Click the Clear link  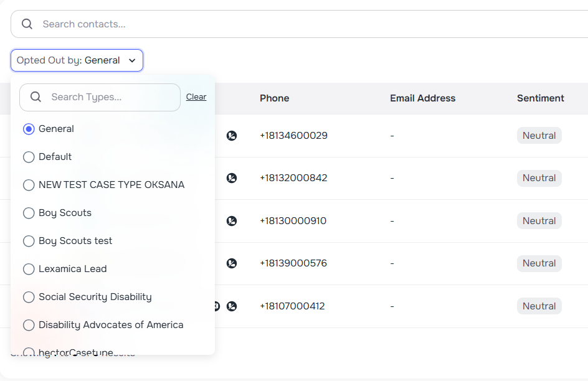coord(196,97)
